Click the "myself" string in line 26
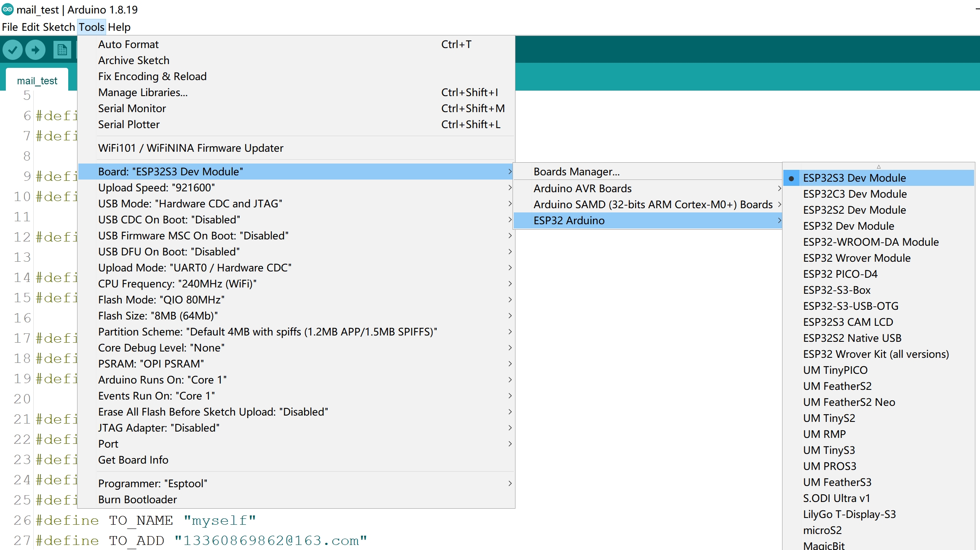Screen dimensions: 980x550 220,520
